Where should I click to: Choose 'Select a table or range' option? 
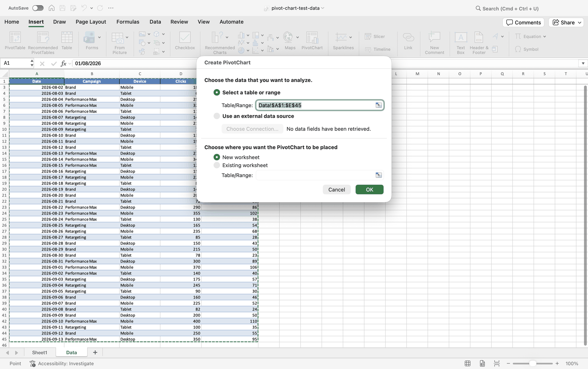tap(217, 92)
